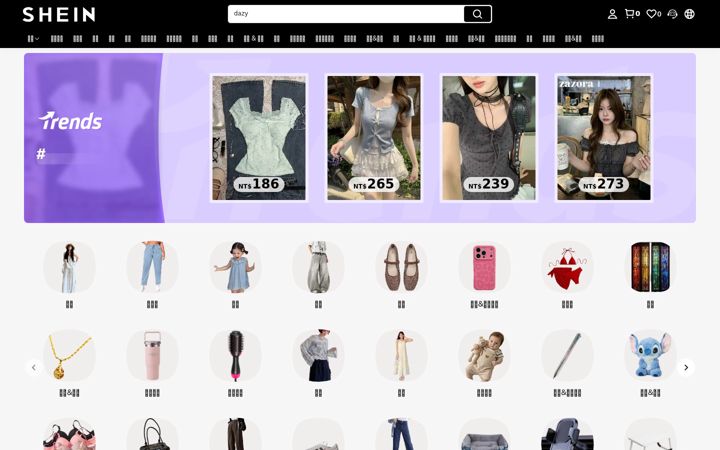Open the gray polka-dot top priced NT$239

tap(489, 138)
